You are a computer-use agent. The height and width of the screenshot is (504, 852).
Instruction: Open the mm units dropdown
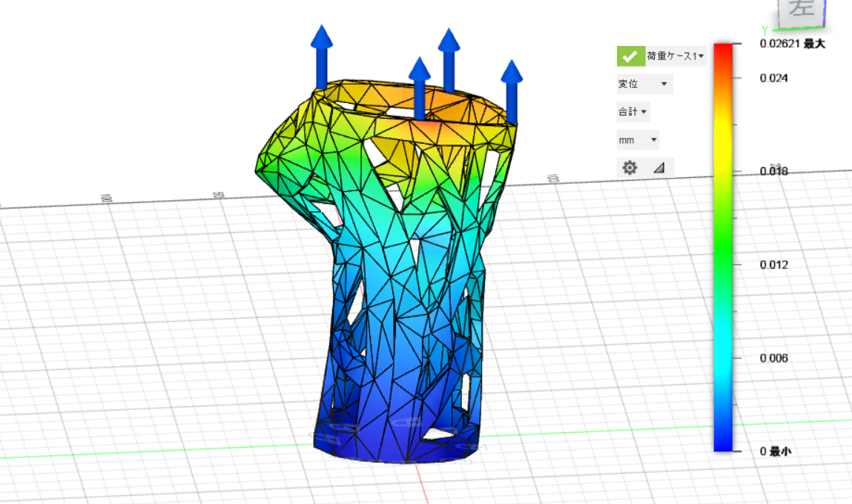(638, 140)
